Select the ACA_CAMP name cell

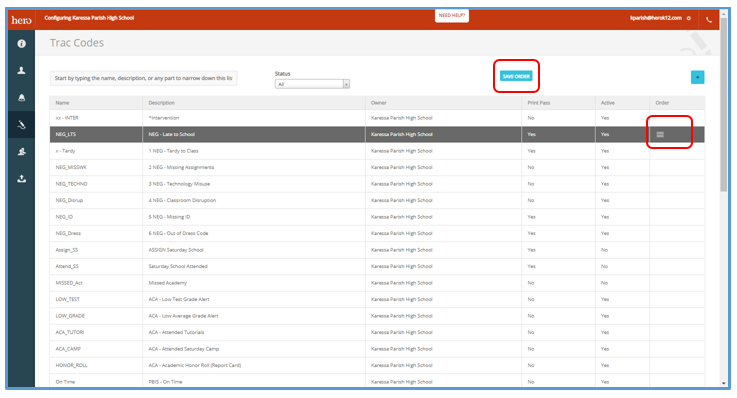click(68, 349)
